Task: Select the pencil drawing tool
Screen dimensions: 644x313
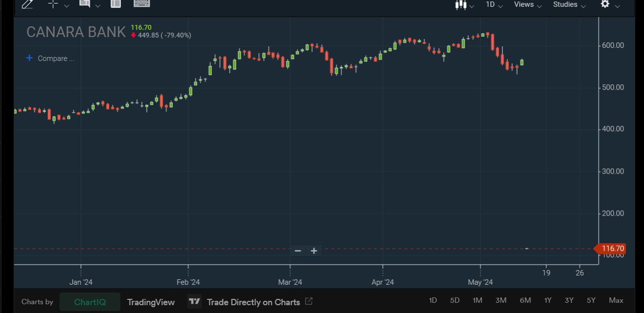Action: click(27, 4)
